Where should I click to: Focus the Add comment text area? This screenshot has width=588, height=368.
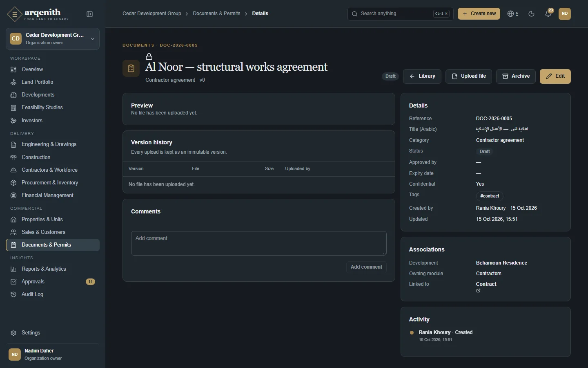click(x=259, y=243)
